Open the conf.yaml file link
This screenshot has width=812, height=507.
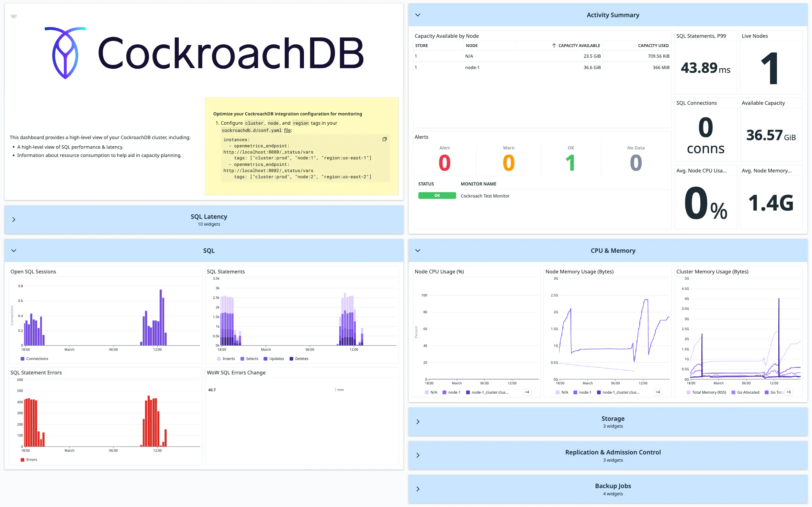tap(288, 130)
